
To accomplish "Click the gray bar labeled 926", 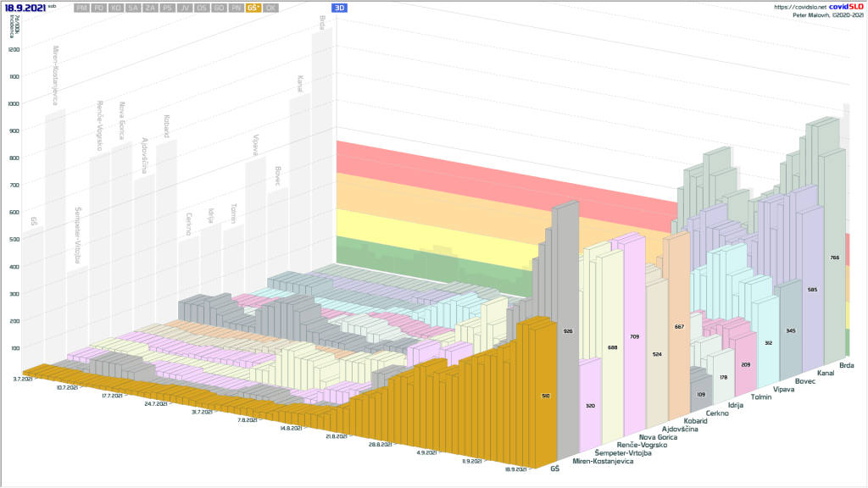I will coord(566,330).
